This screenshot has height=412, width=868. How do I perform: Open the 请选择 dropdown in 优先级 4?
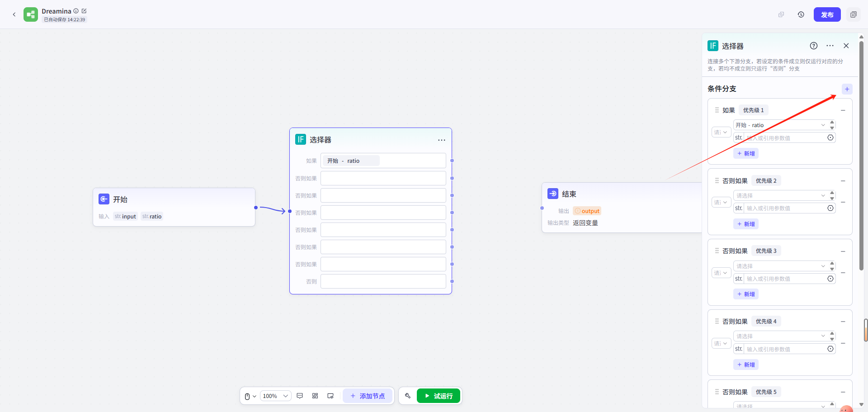point(780,336)
